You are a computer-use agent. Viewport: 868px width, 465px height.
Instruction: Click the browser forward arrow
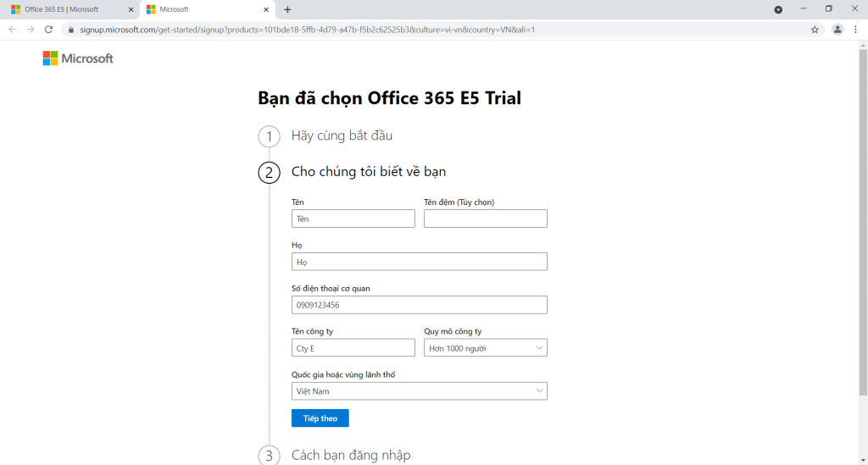[31, 30]
